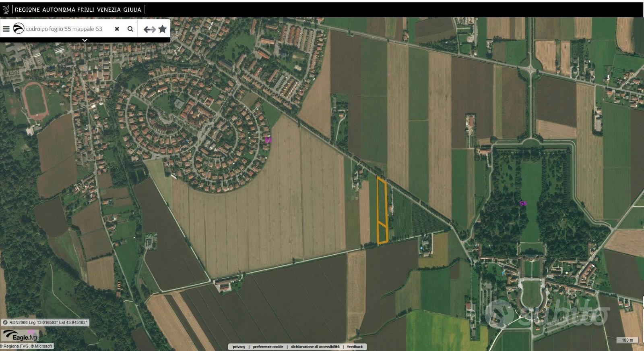
Task: Run the search with the magnifier icon
Action: 130,29
